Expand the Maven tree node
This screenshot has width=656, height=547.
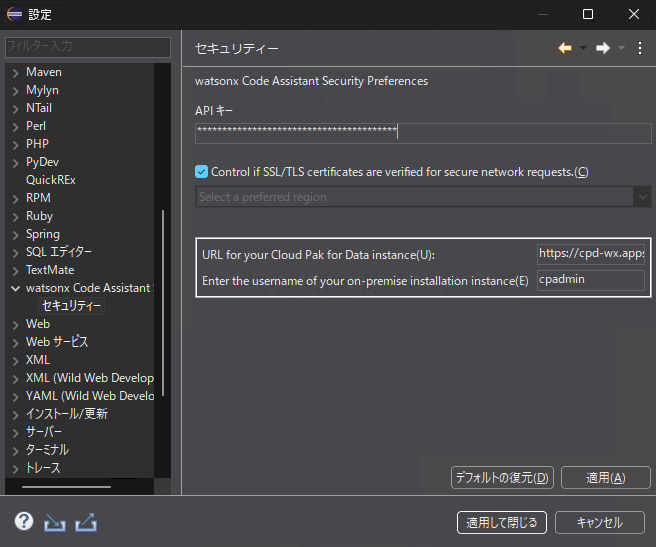click(x=15, y=73)
